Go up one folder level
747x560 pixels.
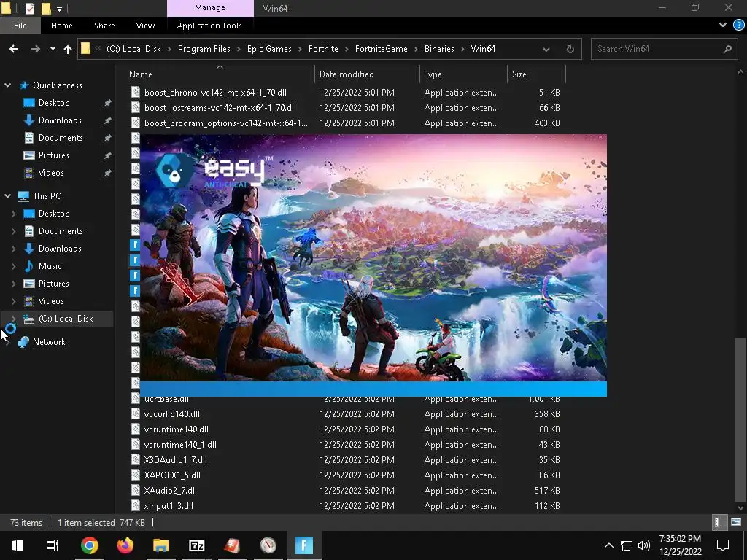click(x=68, y=49)
